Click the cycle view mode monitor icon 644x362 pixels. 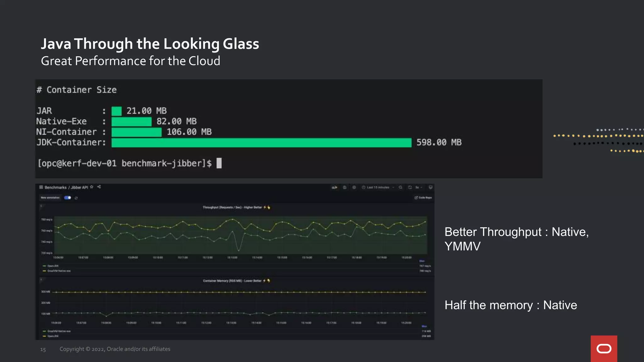[x=431, y=187]
